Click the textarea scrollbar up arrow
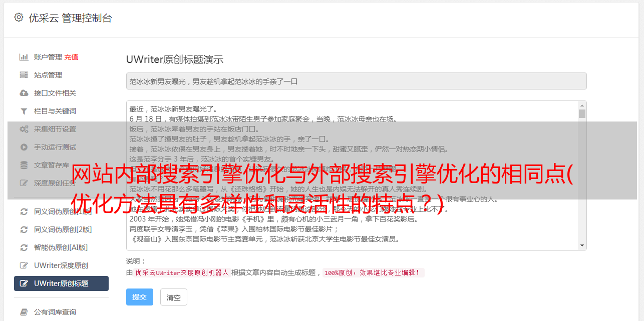Image resolution: width=644 pixels, height=321 pixels. tap(582, 105)
